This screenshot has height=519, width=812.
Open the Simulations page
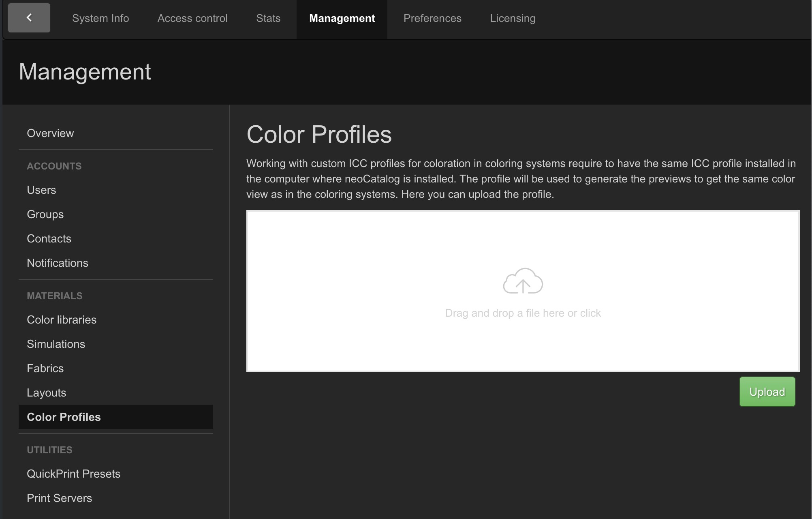[x=56, y=344]
